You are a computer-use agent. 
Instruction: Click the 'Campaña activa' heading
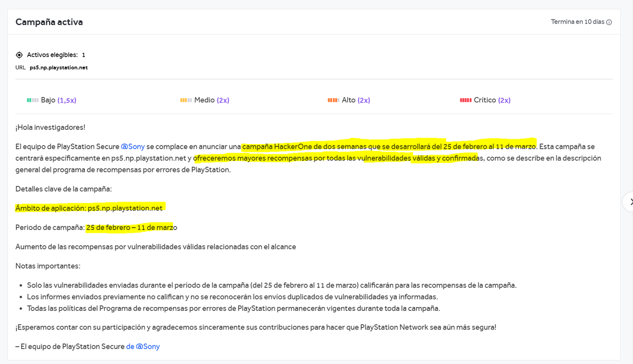[x=49, y=22]
